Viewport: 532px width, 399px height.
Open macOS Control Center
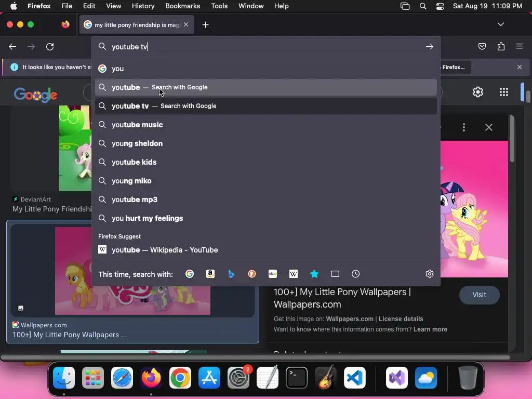tap(440, 6)
